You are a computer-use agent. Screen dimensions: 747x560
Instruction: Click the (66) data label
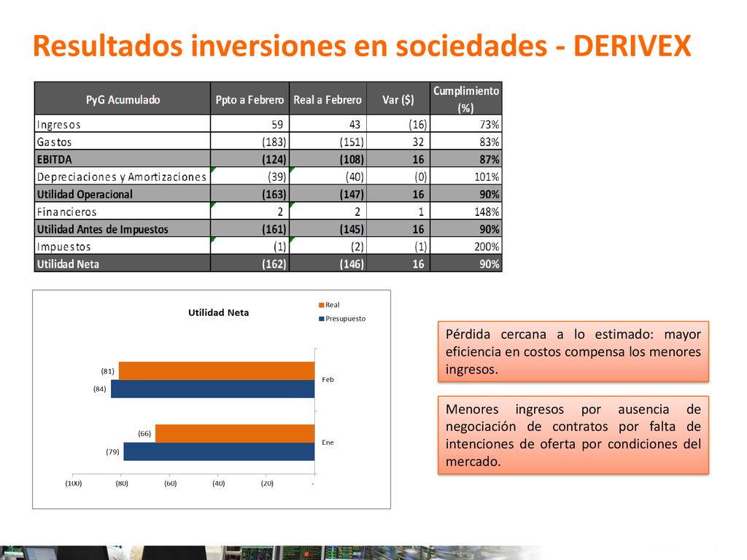tap(144, 434)
